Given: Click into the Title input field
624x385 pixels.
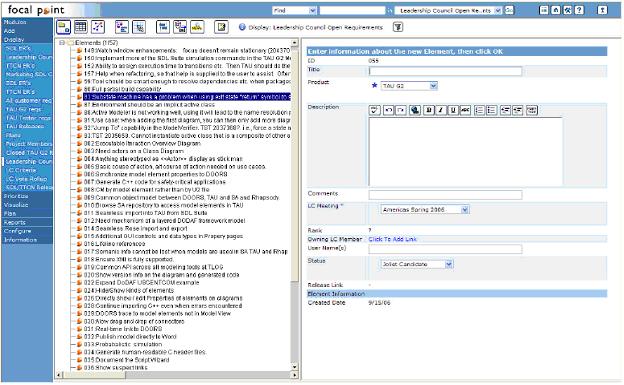Looking at the screenshot, I should tap(445, 71).
